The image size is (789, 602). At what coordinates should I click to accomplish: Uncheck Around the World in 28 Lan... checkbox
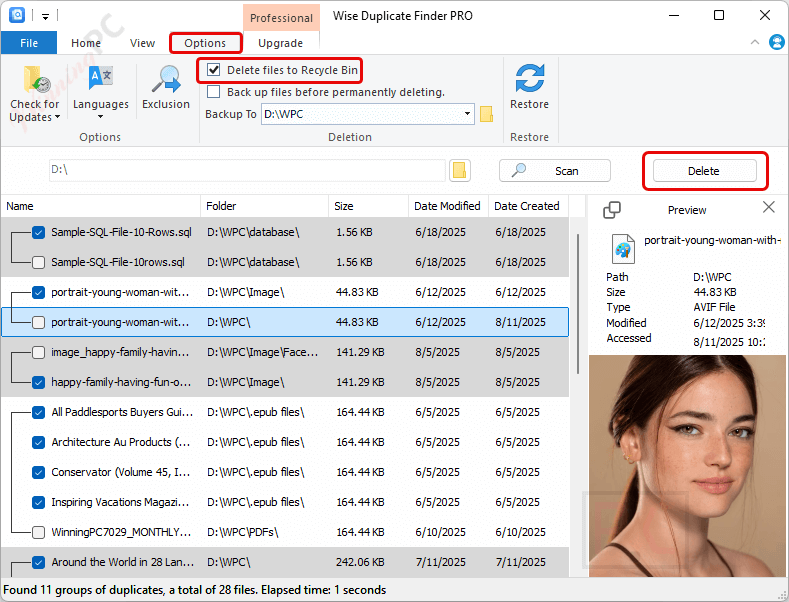coord(38,562)
